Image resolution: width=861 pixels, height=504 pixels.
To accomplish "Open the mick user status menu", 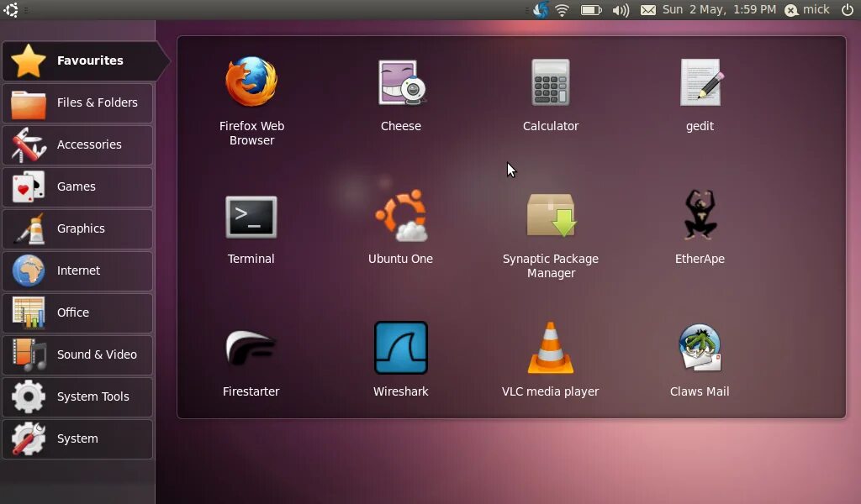I will tap(806, 10).
